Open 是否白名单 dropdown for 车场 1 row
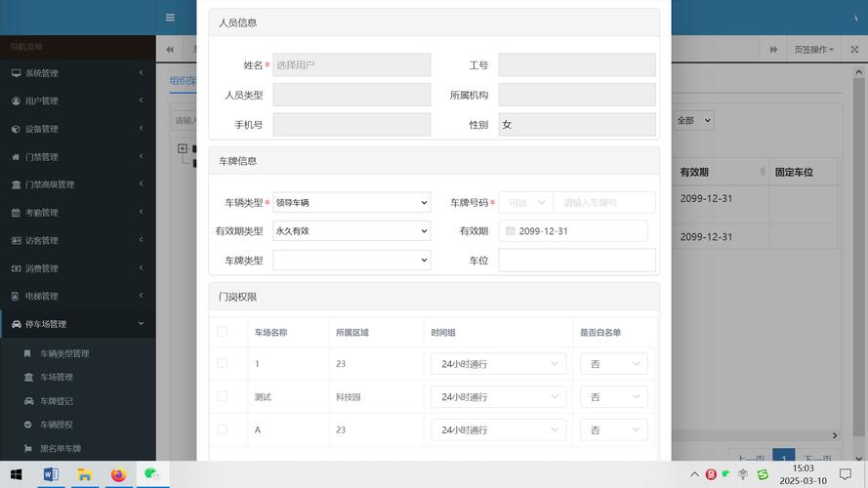This screenshot has width=868, height=488. click(x=613, y=363)
